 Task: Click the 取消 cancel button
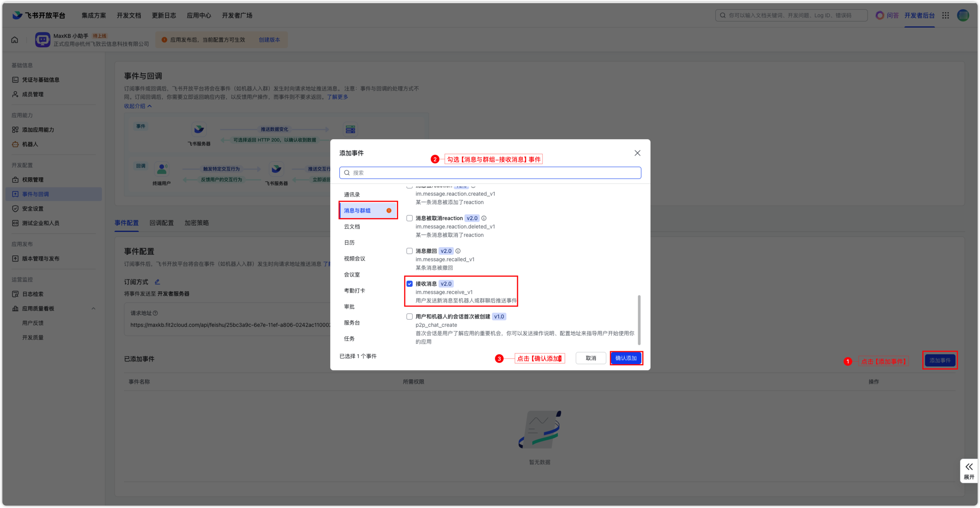591,358
